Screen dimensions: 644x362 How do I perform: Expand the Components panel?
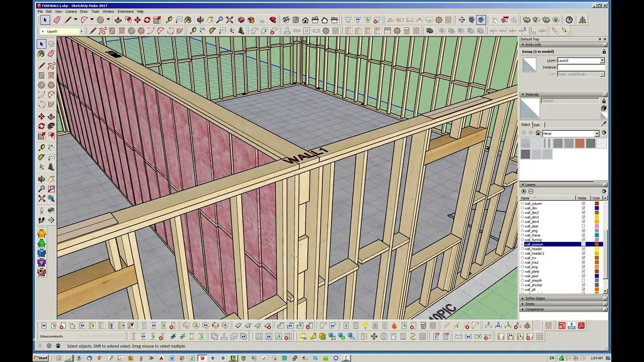(523, 310)
